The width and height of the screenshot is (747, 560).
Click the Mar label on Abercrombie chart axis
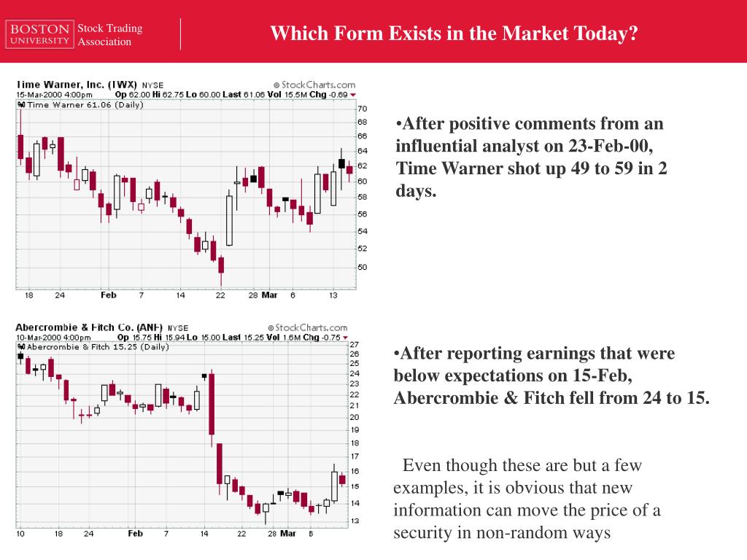[x=287, y=534]
